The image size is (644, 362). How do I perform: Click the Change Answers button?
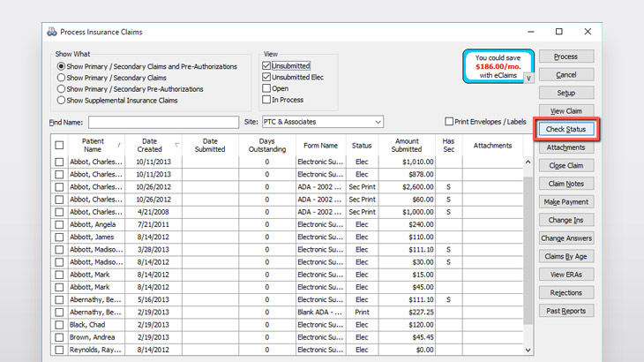coord(566,238)
